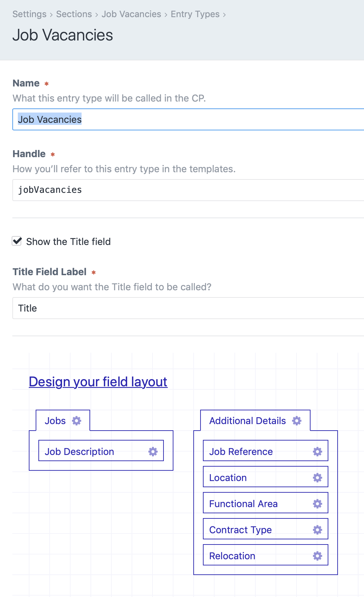
Task: Open Sections from the breadcrumb
Action: pos(74,14)
